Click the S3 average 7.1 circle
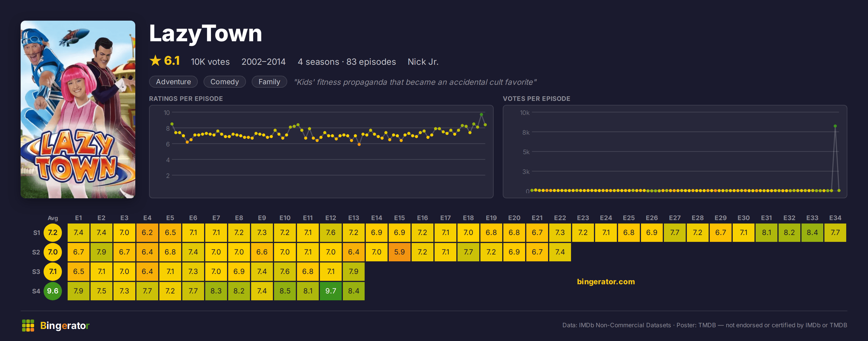 52,272
